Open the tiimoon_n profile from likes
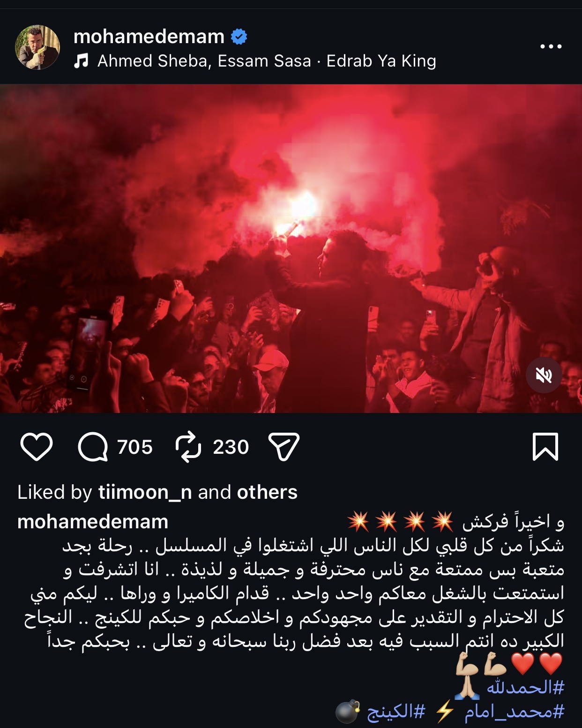Image resolution: width=582 pixels, height=728 pixels. (145, 492)
